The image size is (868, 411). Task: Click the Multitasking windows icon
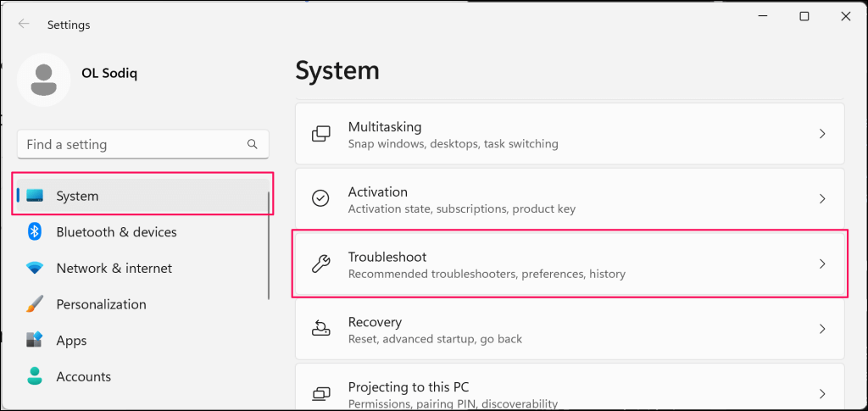(x=321, y=134)
